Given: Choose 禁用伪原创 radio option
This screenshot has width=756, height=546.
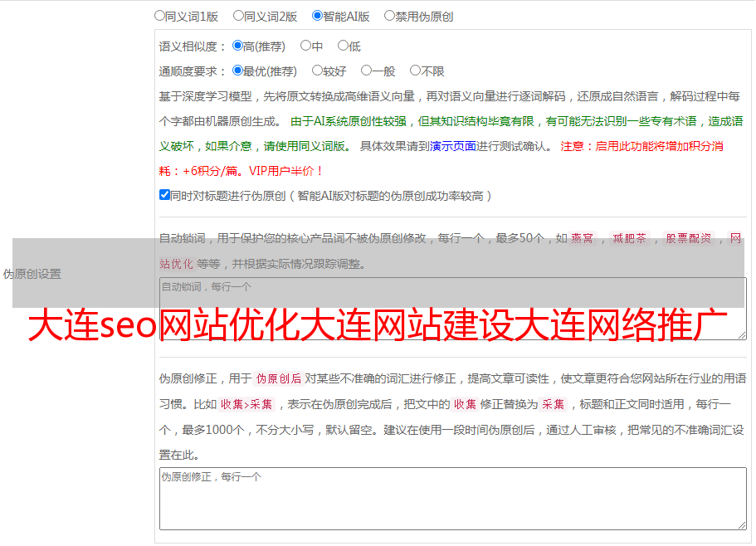Looking at the screenshot, I should (389, 16).
